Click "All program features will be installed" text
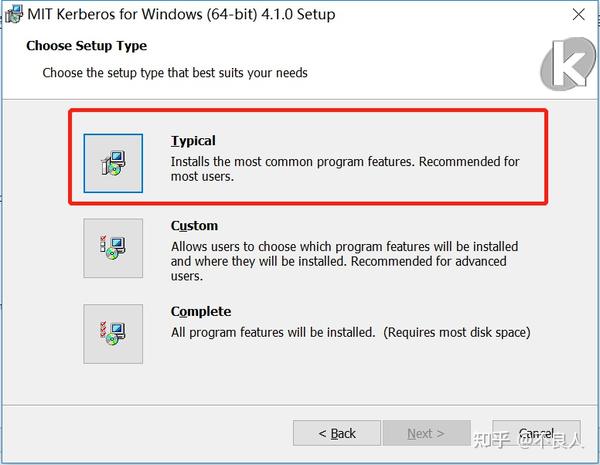 click(x=272, y=332)
